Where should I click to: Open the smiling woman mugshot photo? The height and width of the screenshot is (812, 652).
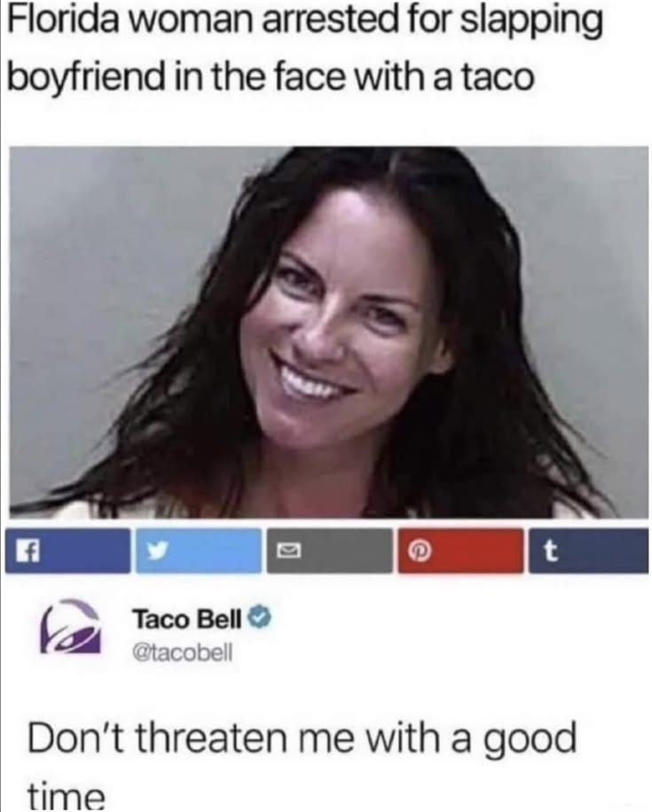point(329,332)
